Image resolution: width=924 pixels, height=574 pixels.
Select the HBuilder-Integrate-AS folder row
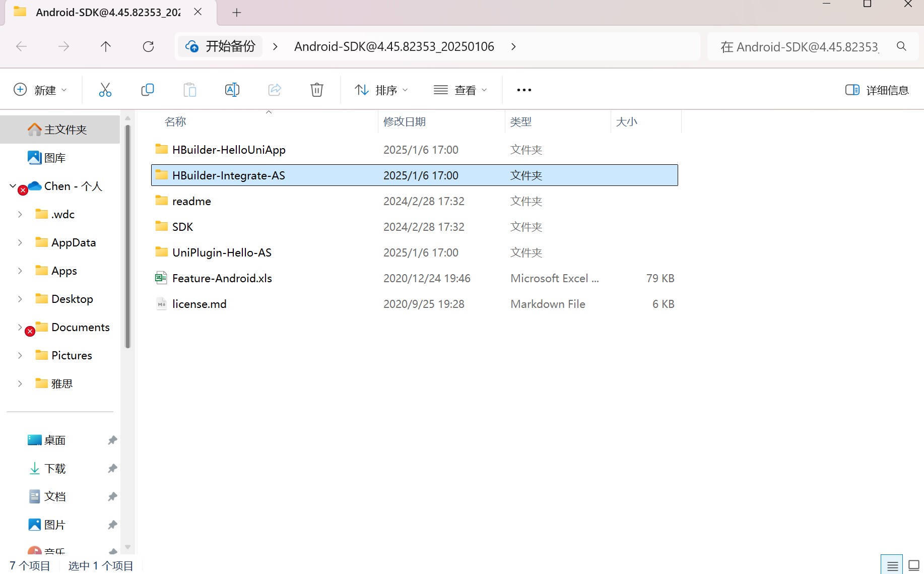pyautogui.click(x=414, y=175)
